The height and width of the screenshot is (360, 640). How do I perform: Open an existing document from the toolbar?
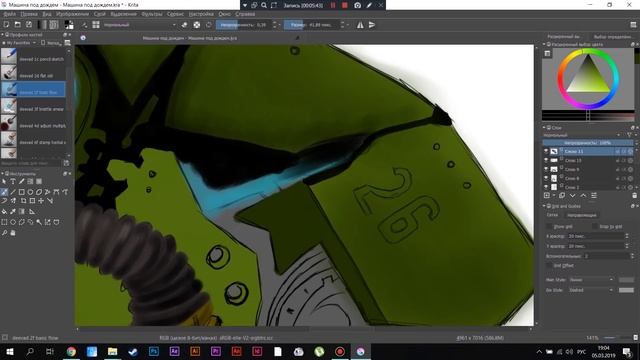18,25
